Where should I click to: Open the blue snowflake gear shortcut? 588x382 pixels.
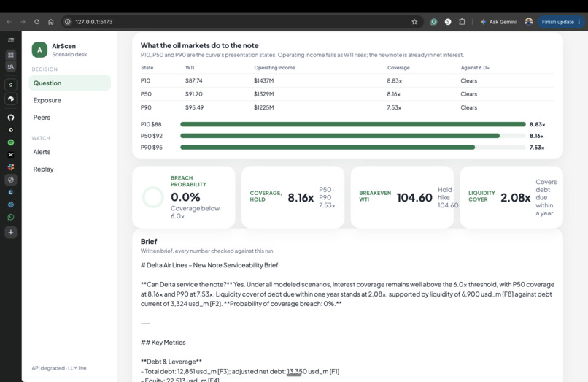click(x=11, y=205)
